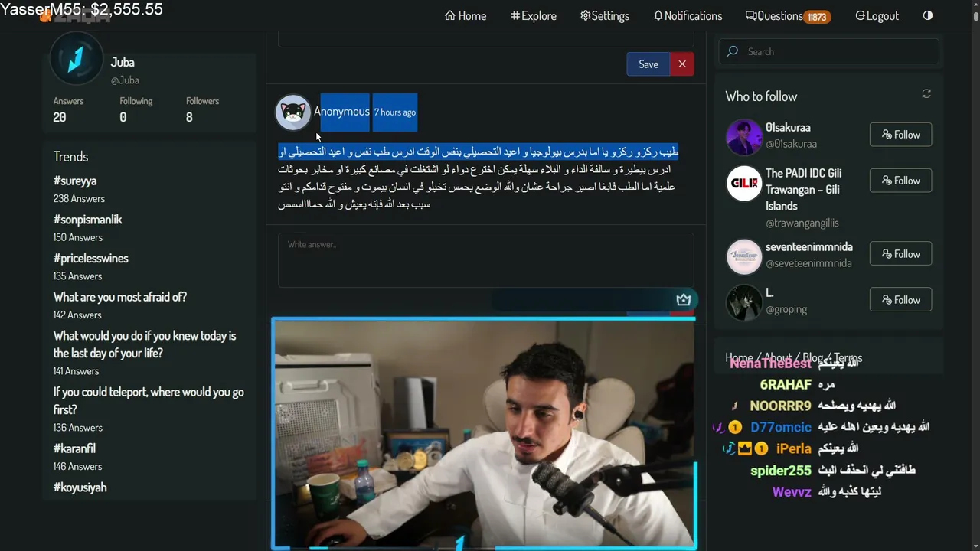Click the Blog footer link

(x=813, y=358)
